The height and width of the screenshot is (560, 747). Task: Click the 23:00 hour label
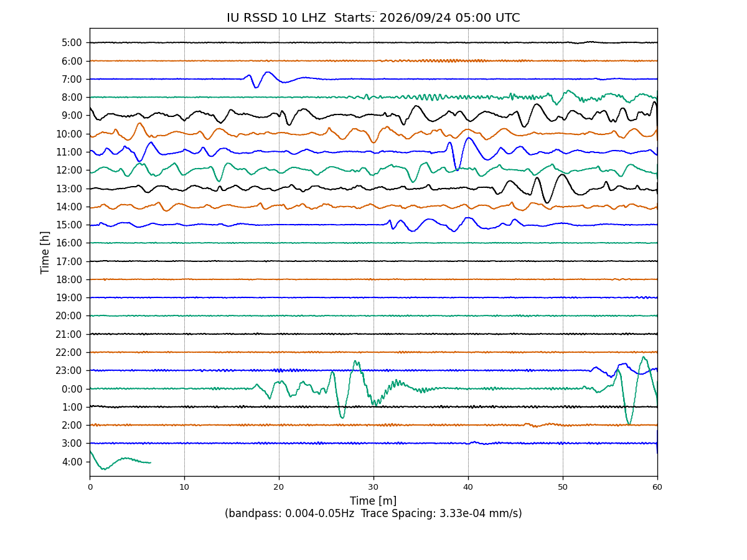(x=70, y=371)
